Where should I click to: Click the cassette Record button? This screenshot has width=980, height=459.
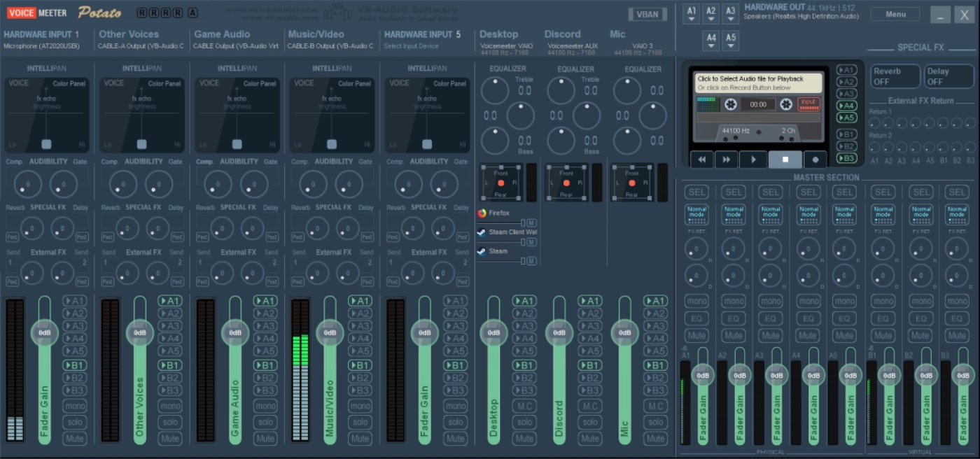(815, 160)
